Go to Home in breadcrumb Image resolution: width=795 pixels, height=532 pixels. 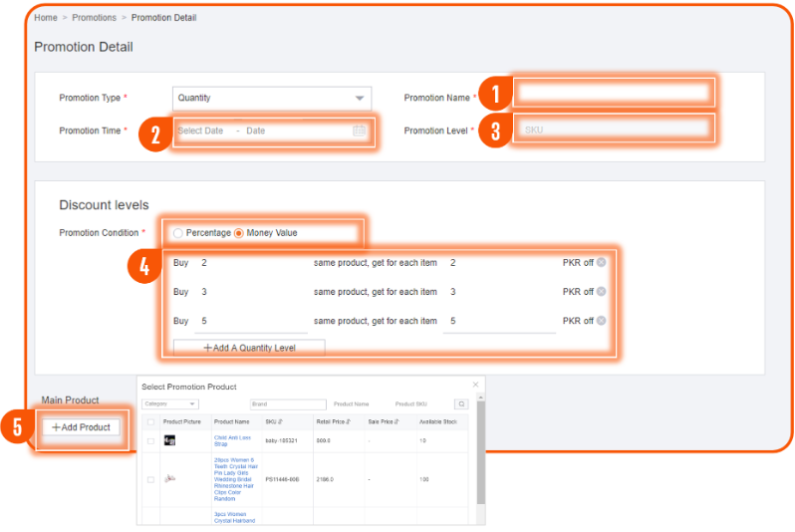coord(45,18)
